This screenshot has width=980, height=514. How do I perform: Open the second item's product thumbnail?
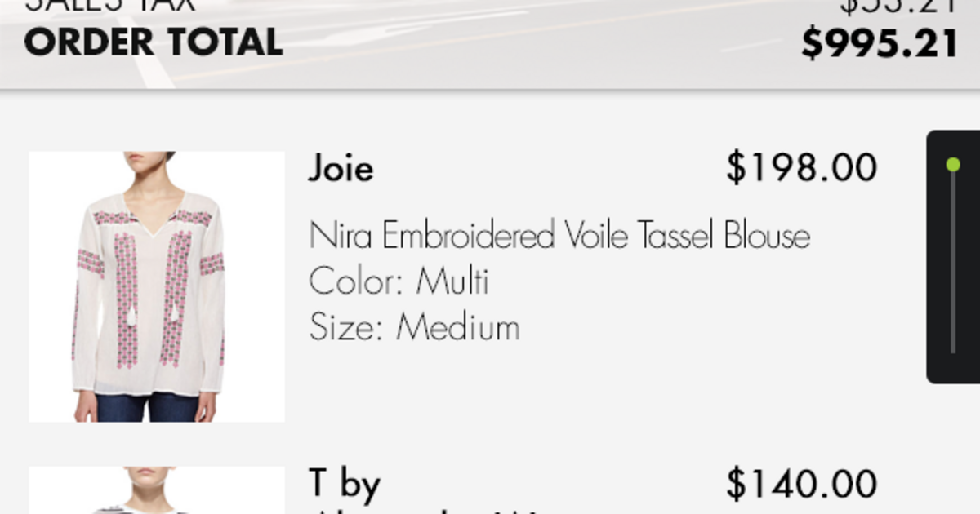157,490
